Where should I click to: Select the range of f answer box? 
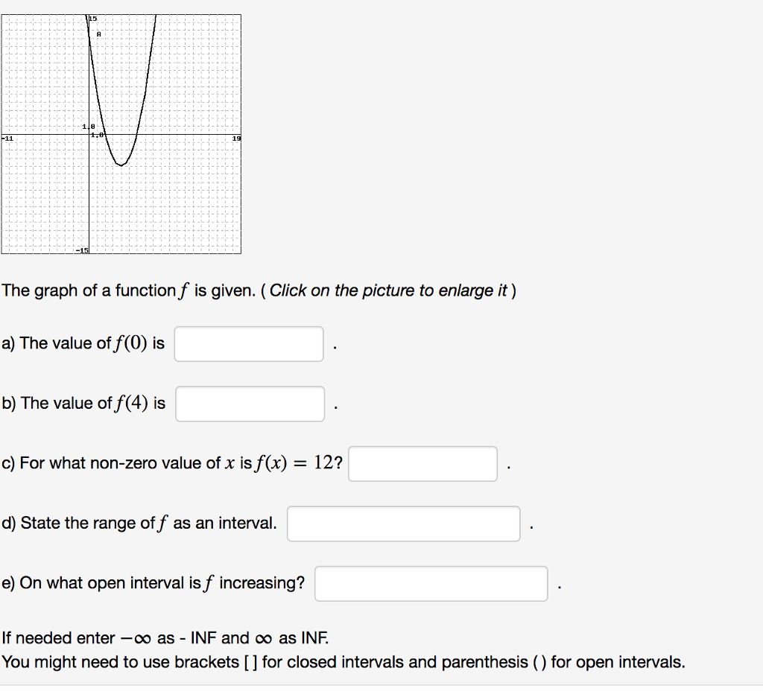pos(403,524)
